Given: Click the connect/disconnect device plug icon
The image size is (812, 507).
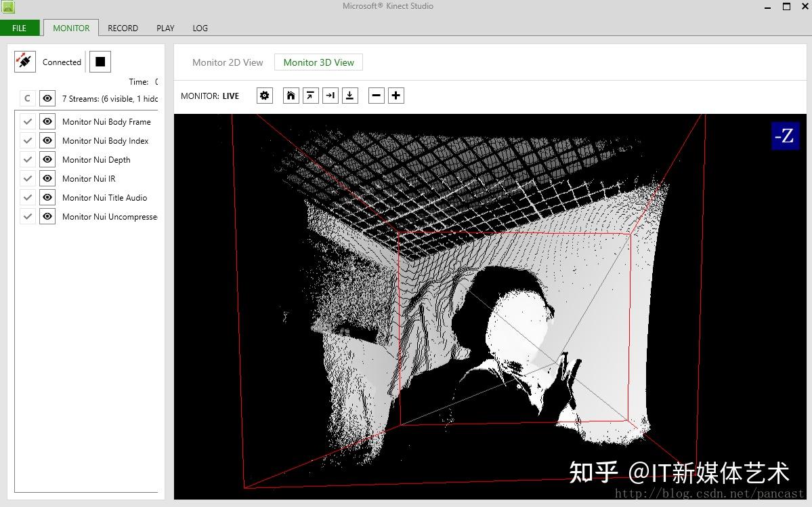Looking at the screenshot, I should 24,60.
